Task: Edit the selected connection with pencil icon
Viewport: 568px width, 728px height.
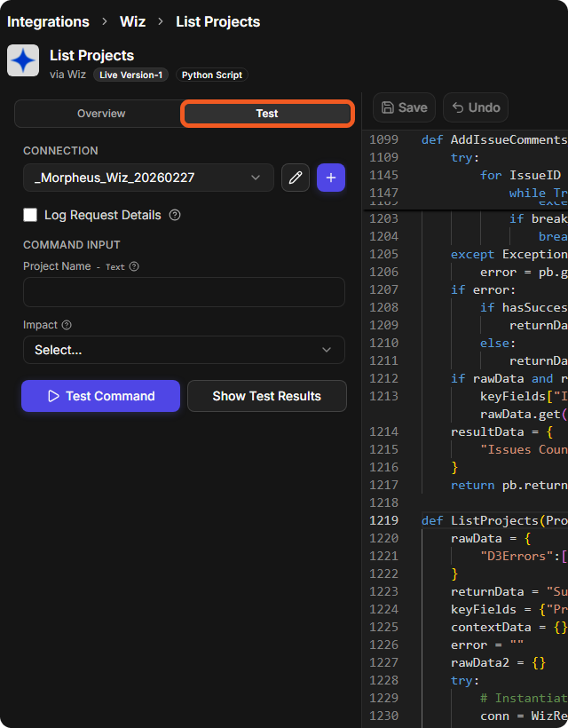Action: [296, 178]
